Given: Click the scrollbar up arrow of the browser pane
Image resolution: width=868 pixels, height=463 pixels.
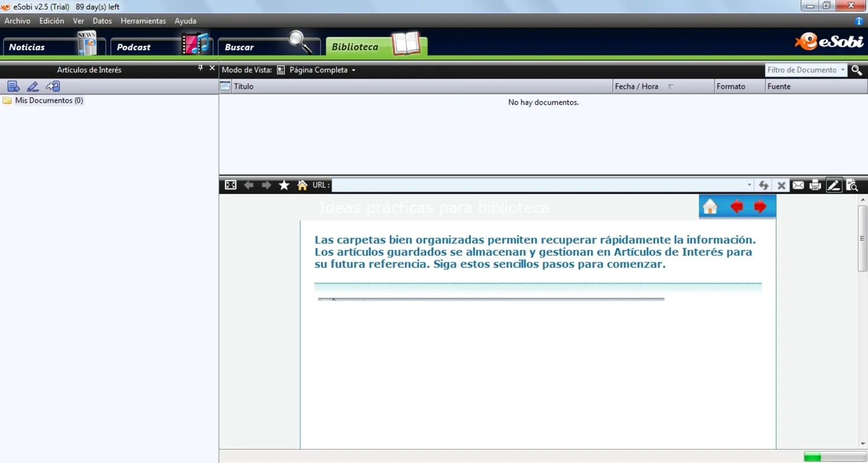Looking at the screenshot, I should pos(863,200).
